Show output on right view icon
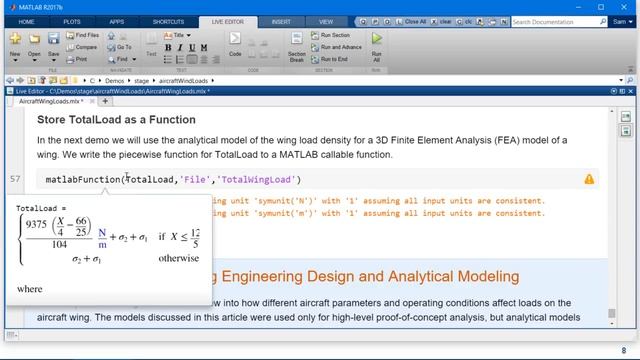 (626, 117)
